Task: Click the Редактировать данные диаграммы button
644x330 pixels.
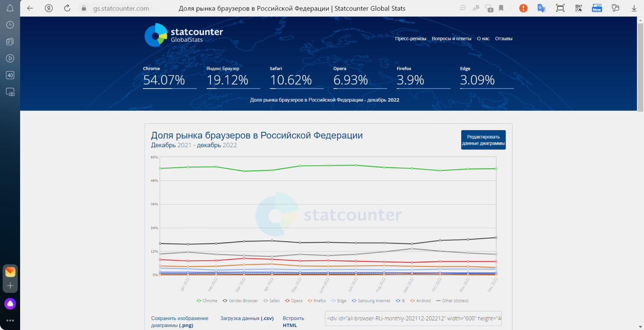Action: (483, 140)
